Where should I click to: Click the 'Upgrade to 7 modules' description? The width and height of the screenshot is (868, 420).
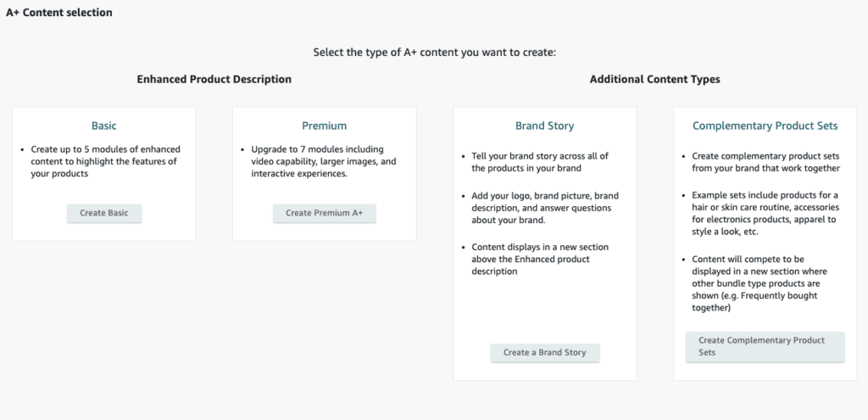click(x=324, y=161)
